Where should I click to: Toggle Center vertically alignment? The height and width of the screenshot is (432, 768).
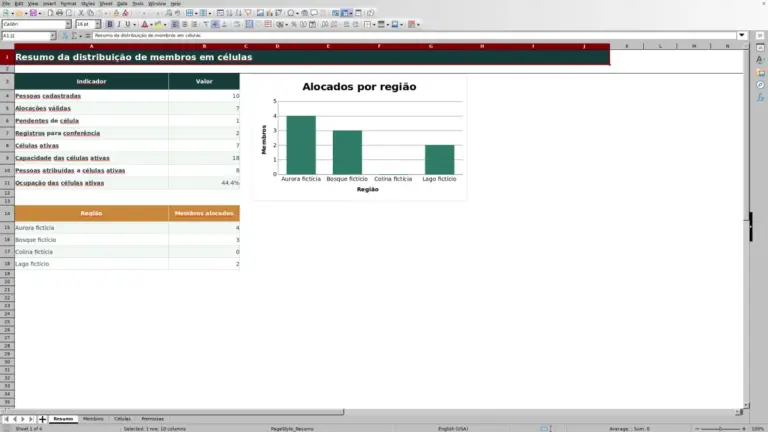(x=215, y=24)
